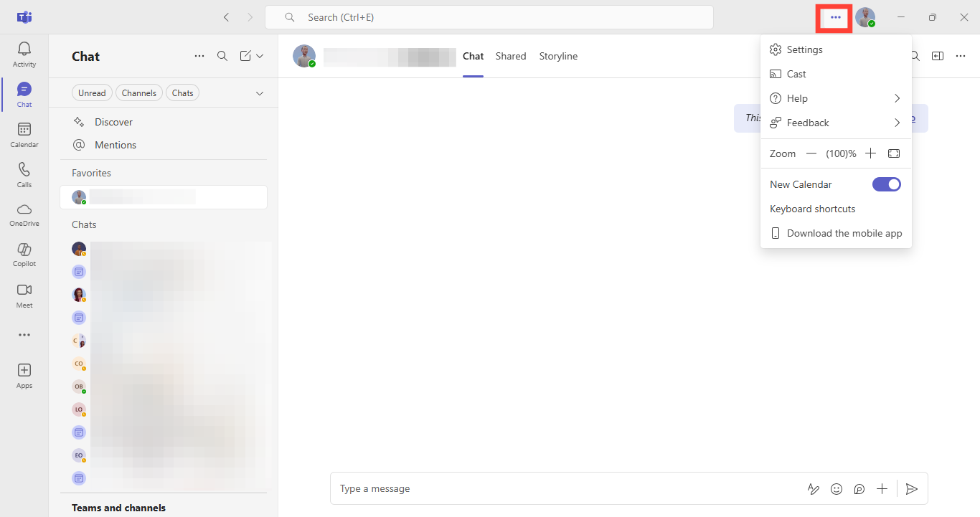Open the Activity feed in sidebar
The image size is (980, 517).
(24, 54)
